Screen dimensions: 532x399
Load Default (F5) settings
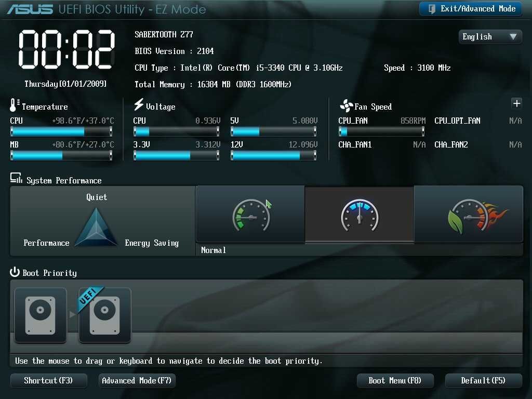tap(483, 381)
